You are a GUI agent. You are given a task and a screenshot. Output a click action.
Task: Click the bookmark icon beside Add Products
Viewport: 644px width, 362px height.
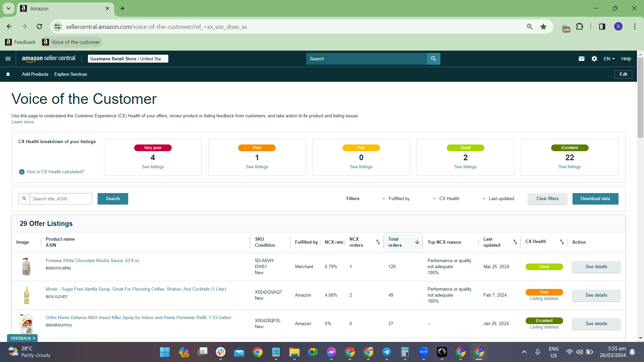(x=8, y=74)
